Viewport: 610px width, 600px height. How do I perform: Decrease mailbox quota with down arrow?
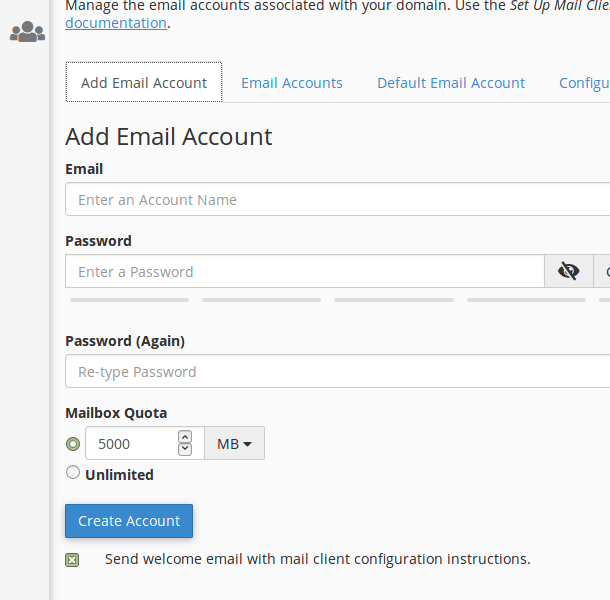pyautogui.click(x=184, y=449)
